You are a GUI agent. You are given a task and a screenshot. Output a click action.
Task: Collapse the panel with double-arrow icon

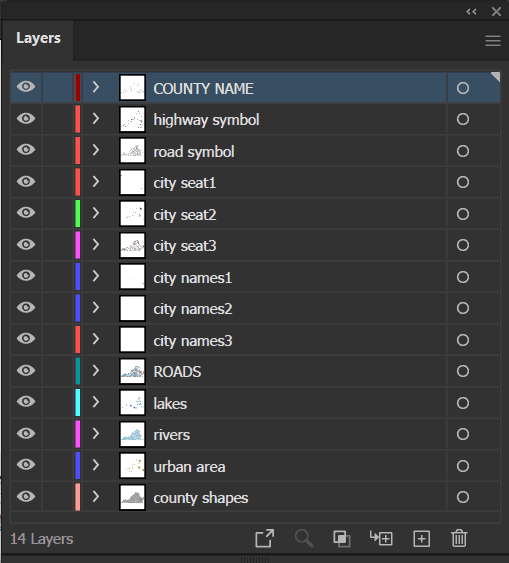(x=471, y=12)
